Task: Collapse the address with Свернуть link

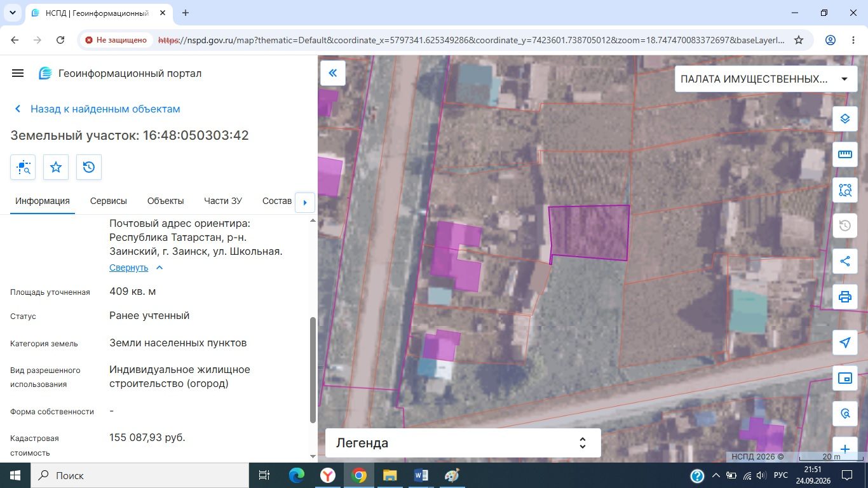Action: coord(136,268)
